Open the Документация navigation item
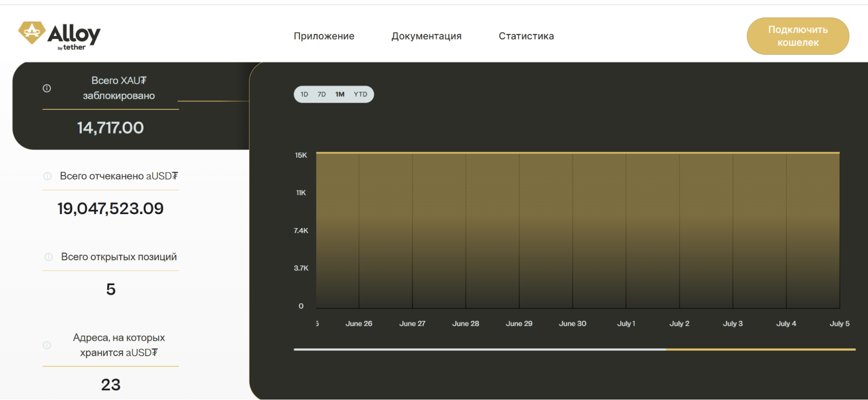The height and width of the screenshot is (400, 868). [427, 36]
